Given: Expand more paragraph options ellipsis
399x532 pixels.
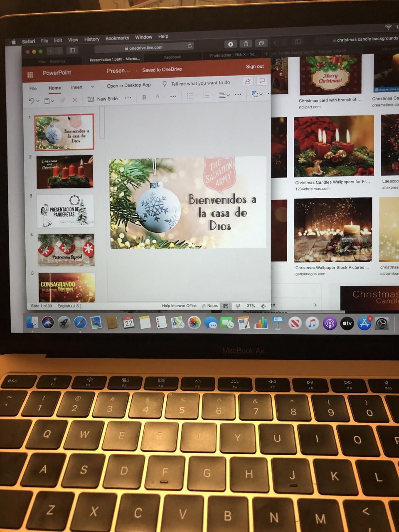Looking at the screenshot, I should point(238,95).
